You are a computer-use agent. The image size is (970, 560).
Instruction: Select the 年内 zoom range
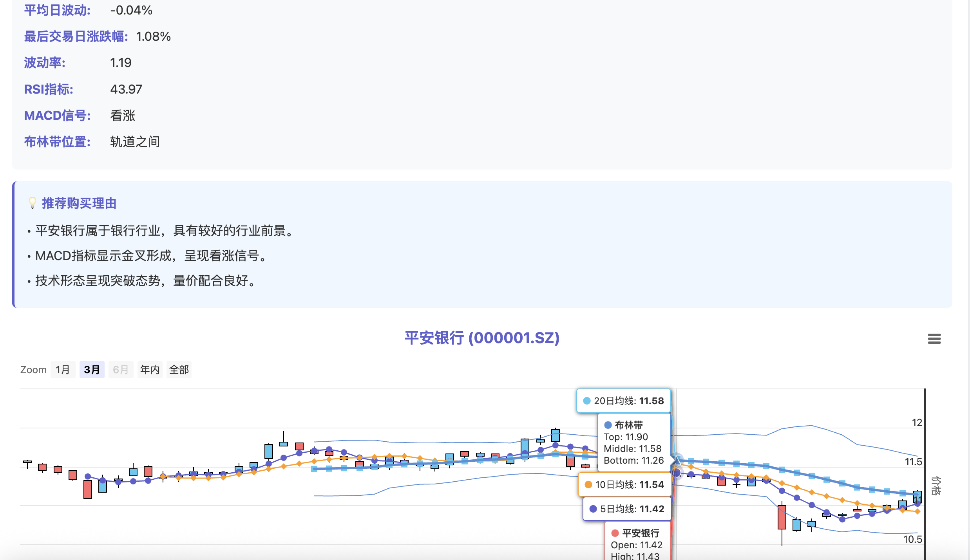[x=150, y=370]
